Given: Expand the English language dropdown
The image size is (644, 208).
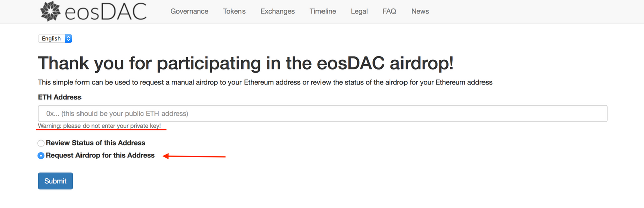Looking at the screenshot, I should click(x=55, y=38).
